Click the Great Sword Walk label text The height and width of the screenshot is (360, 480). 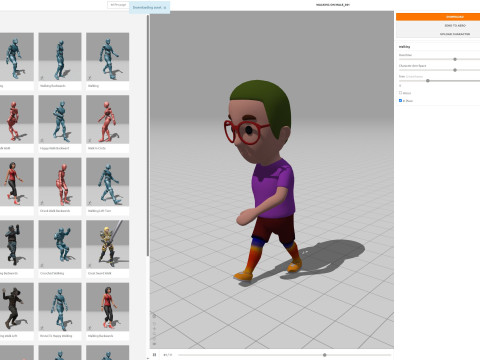pyautogui.click(x=100, y=273)
